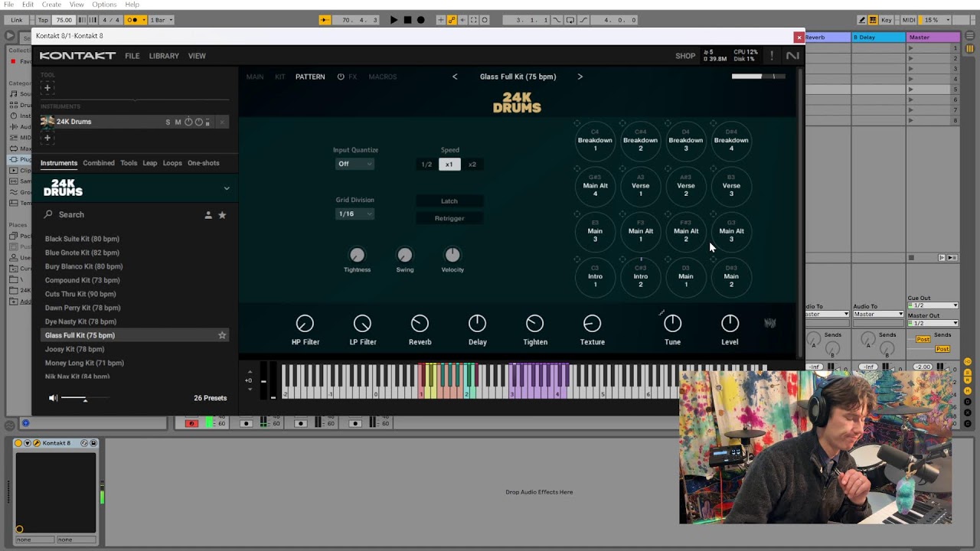Open Master Audio To dropdown in mixer

(880, 315)
